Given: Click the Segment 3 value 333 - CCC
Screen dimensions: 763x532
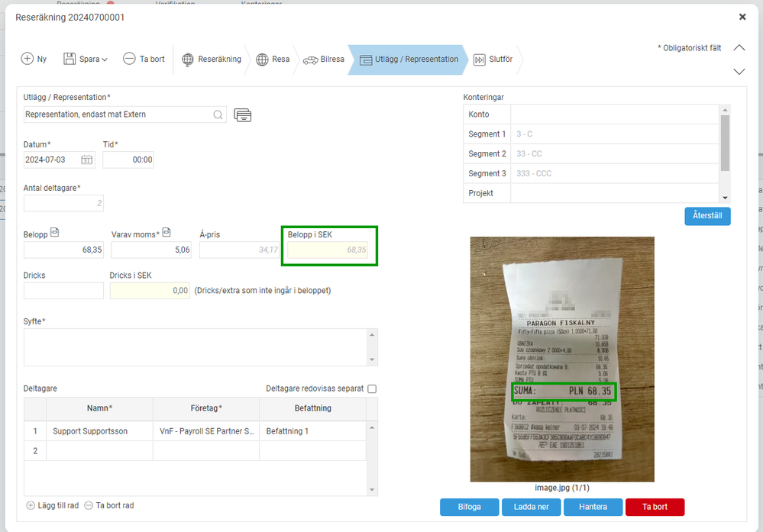Looking at the screenshot, I should point(615,173).
